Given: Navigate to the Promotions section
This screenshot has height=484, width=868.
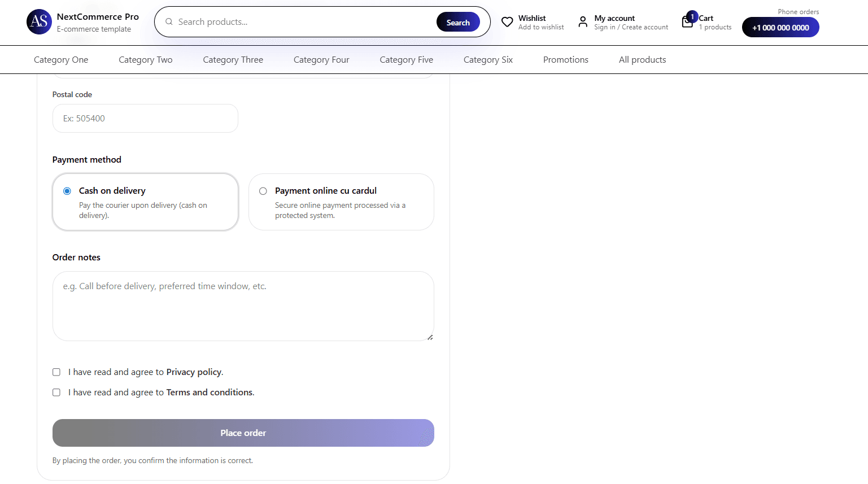Looking at the screenshot, I should coord(565,59).
